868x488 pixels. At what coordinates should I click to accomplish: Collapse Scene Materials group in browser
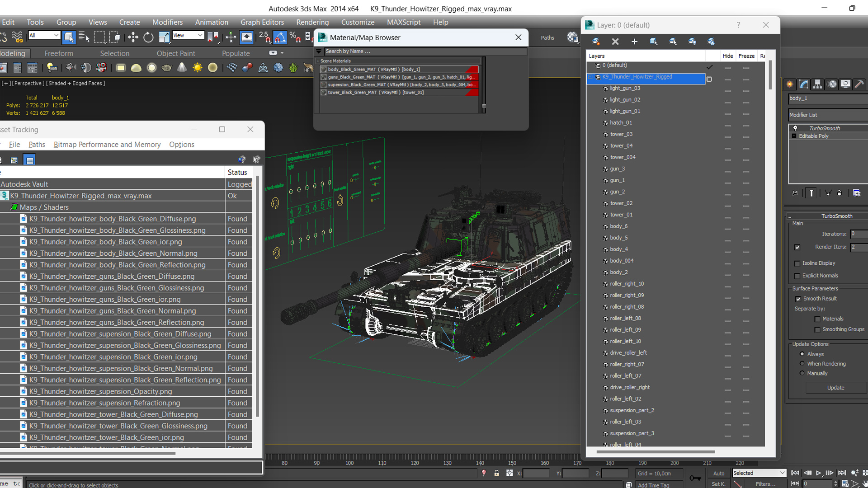pos(318,61)
